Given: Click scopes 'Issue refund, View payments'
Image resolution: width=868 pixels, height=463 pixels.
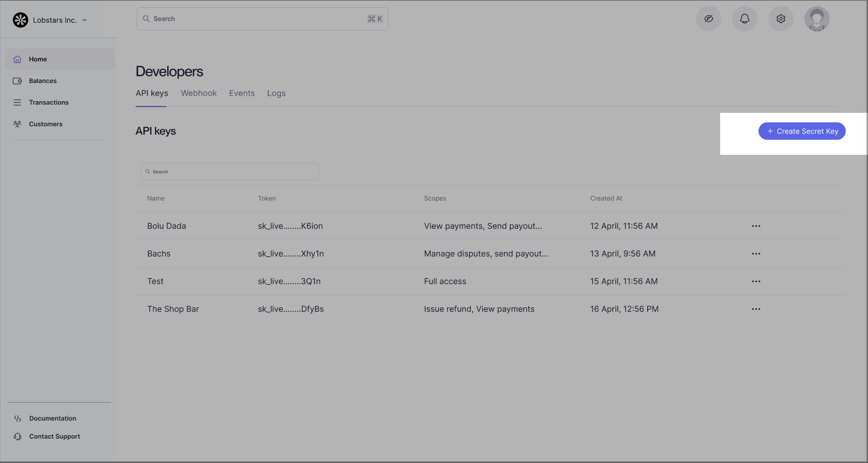Looking at the screenshot, I should (479, 309).
